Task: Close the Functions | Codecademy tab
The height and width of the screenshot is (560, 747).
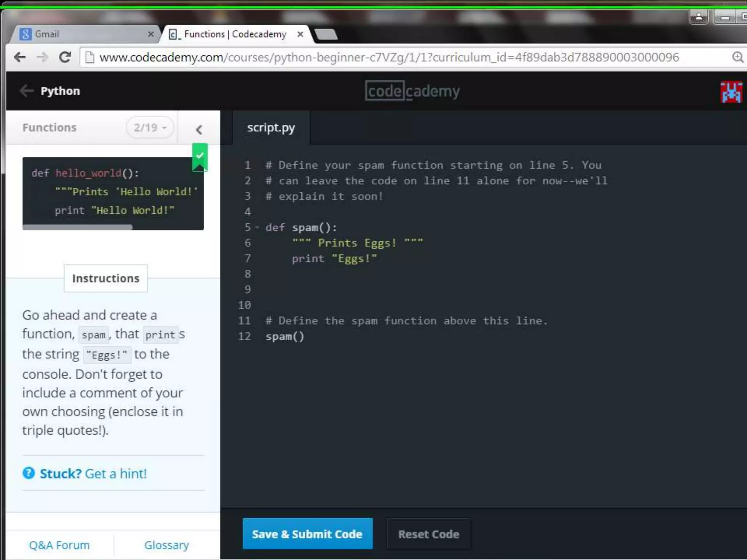Action: [300, 34]
